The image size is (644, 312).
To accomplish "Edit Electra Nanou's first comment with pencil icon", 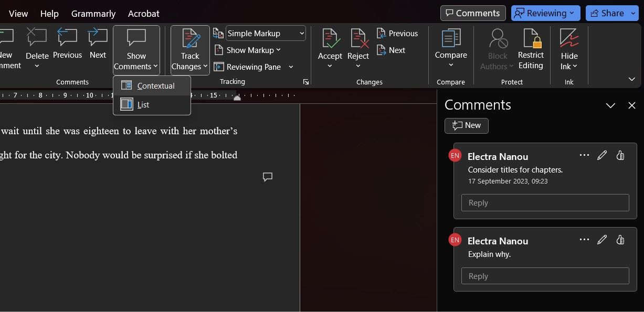I will 602,155.
